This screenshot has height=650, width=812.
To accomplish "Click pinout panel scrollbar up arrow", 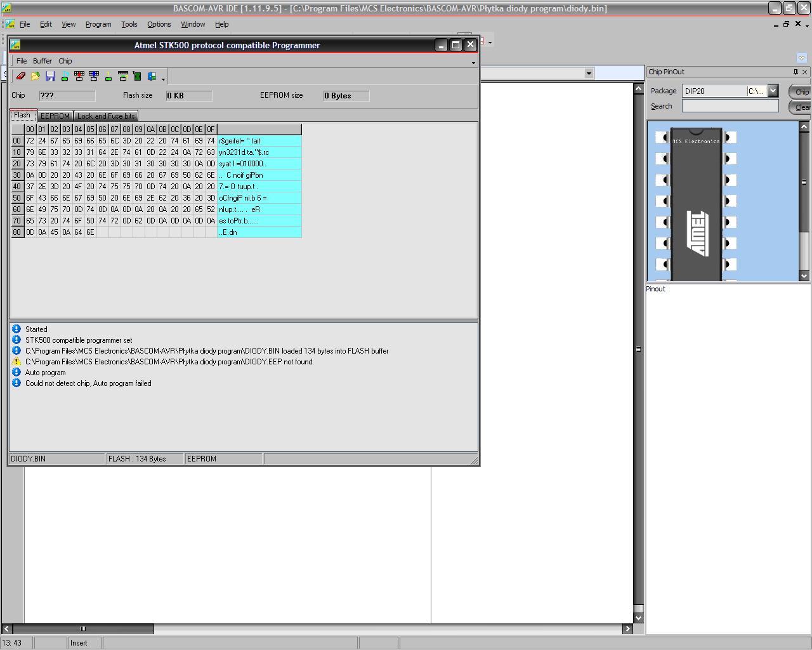I will [x=804, y=127].
